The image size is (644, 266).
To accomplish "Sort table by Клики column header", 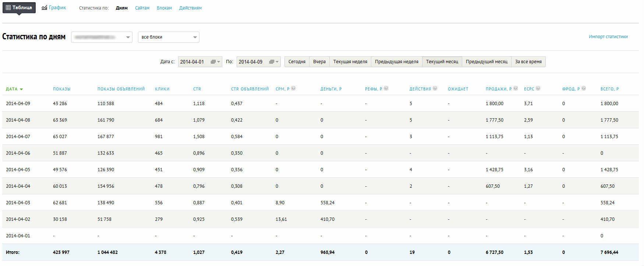I will click(x=162, y=89).
